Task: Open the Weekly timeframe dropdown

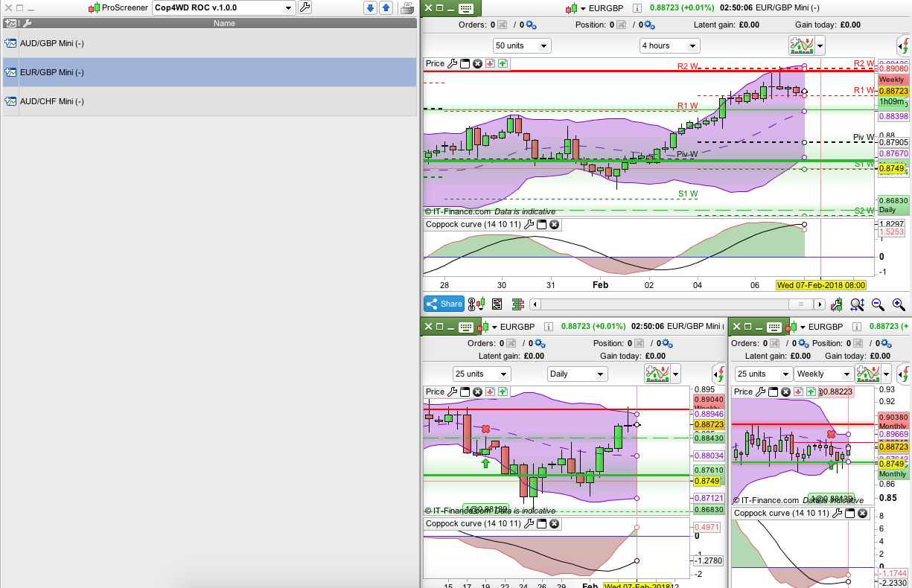Action: [823, 374]
